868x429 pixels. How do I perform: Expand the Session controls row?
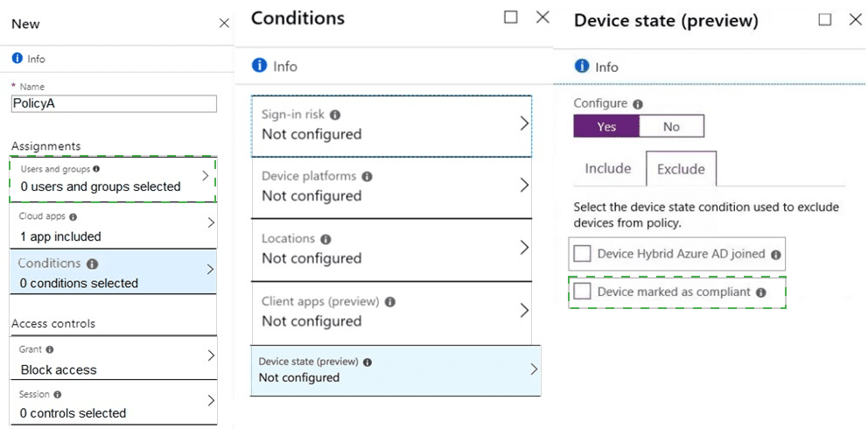(114, 404)
